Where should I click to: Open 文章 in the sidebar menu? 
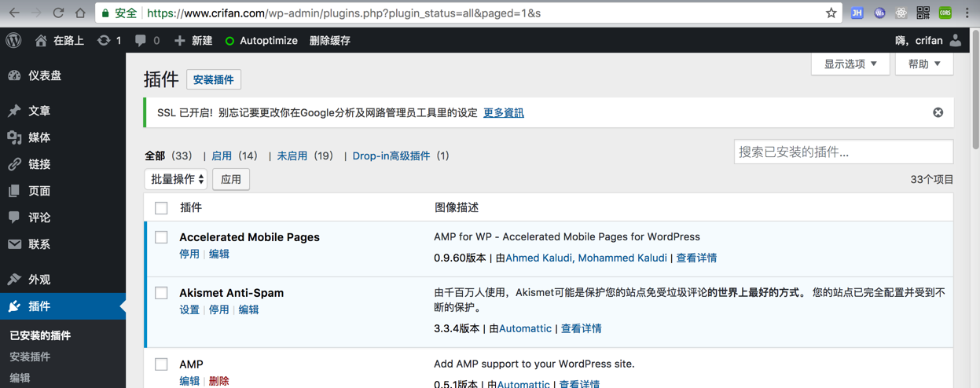pos(39,111)
